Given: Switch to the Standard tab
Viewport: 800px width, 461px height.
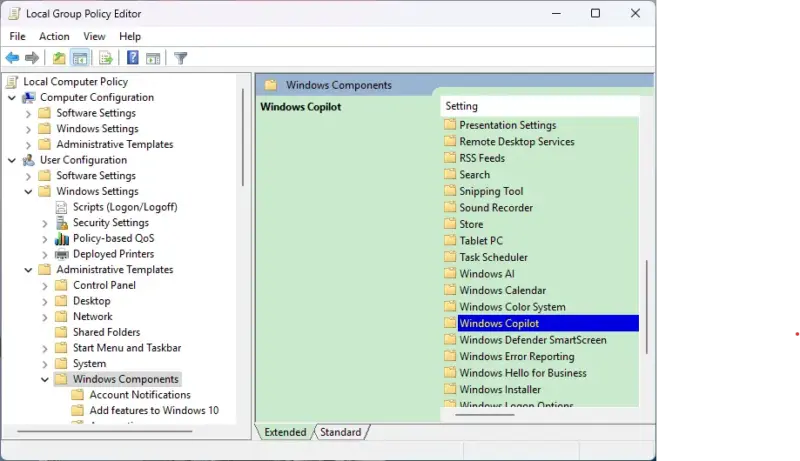Looking at the screenshot, I should pos(341,432).
